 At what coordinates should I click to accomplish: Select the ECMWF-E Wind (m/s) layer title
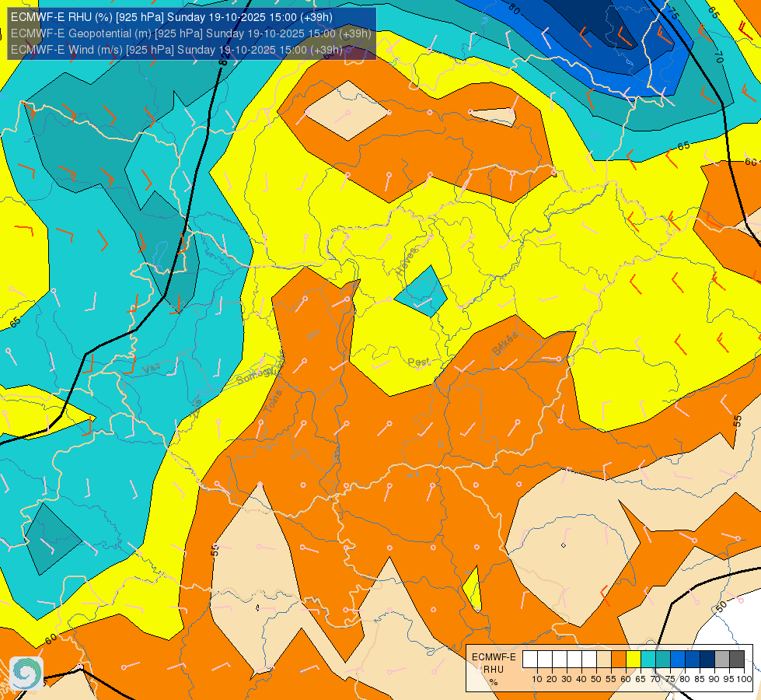pyautogui.click(x=176, y=50)
